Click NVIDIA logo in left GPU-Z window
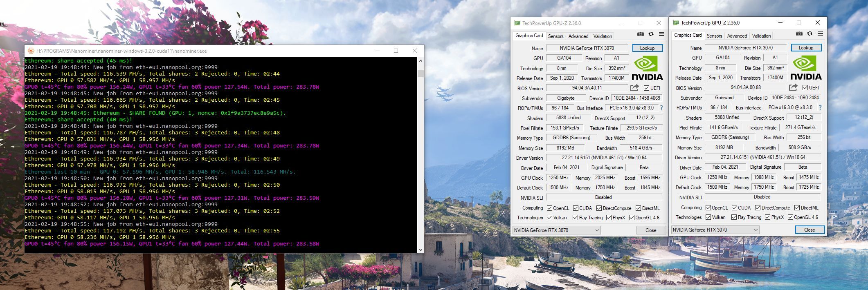868x290 pixels. pos(647,68)
